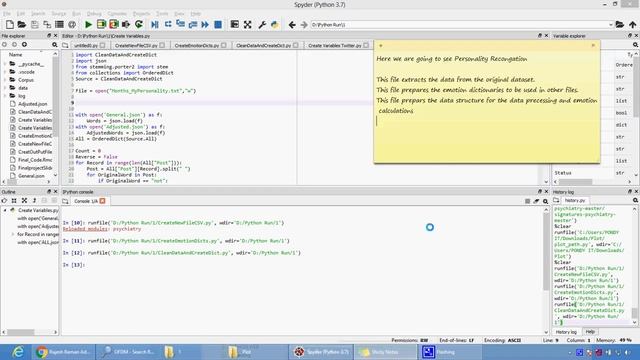640x360 pixels.
Task: Open the variable explorer search icon
Action: [635, 45]
